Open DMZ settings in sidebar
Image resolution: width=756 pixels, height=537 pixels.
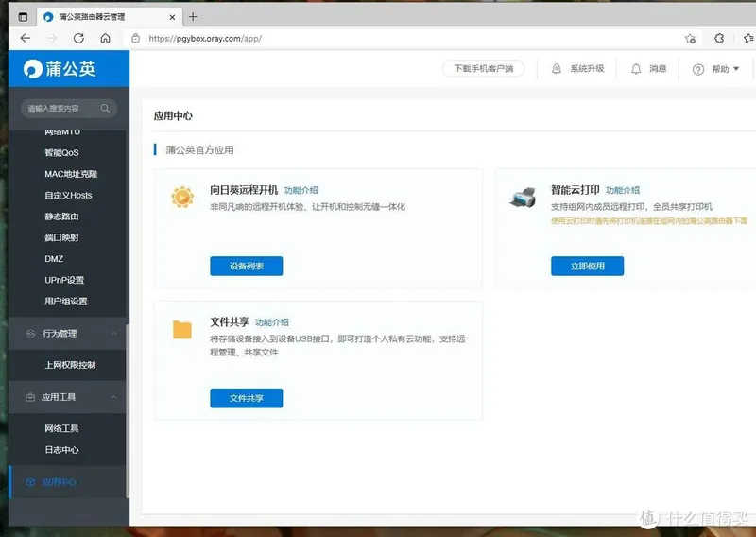[x=54, y=259]
